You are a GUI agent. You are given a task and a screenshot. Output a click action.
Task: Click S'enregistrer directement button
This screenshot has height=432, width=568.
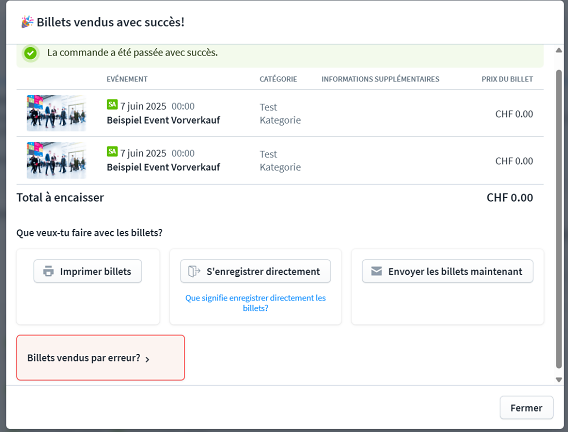(x=255, y=271)
